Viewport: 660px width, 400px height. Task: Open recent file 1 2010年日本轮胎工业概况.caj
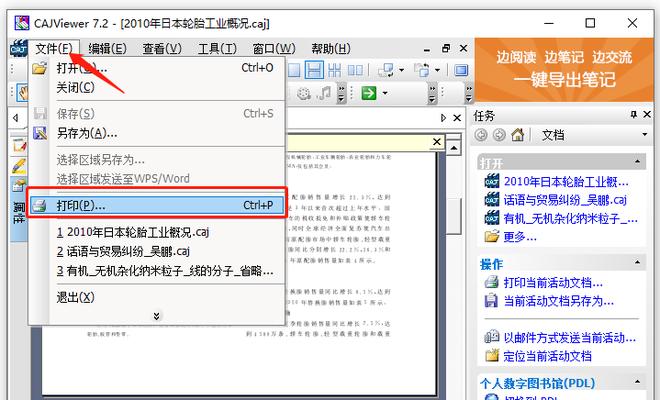(158, 232)
